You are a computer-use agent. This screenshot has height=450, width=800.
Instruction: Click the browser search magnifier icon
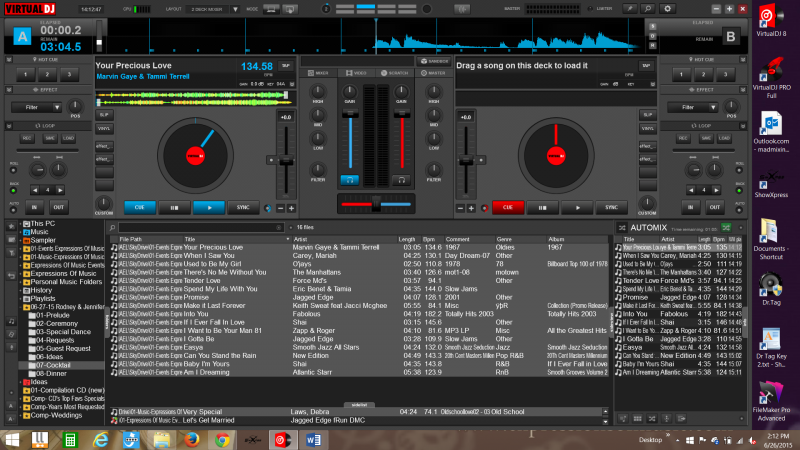[112, 228]
